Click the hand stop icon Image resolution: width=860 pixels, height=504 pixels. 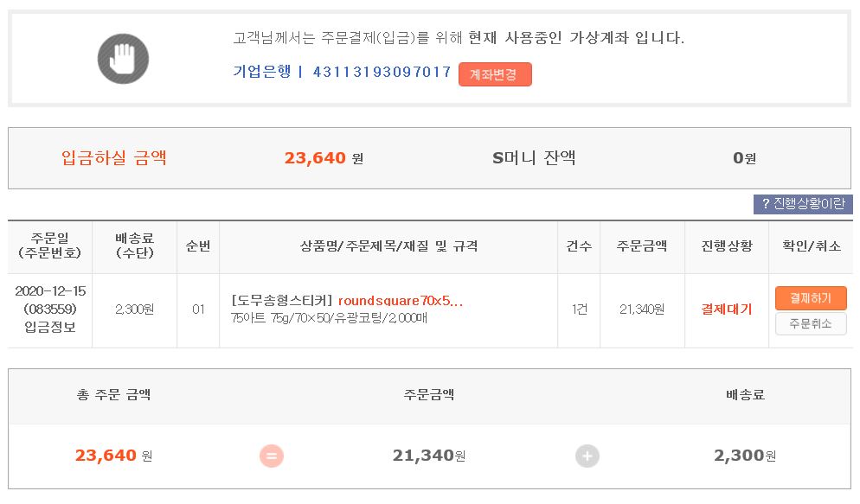point(123,59)
